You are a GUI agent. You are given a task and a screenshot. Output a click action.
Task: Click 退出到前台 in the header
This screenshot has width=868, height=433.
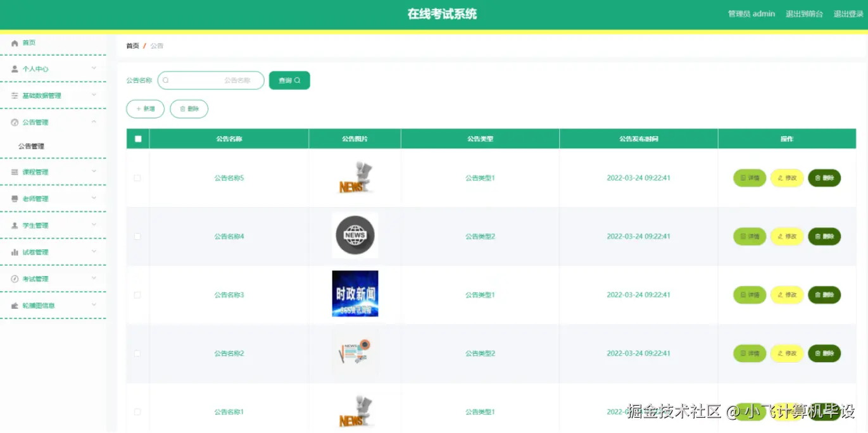click(804, 14)
